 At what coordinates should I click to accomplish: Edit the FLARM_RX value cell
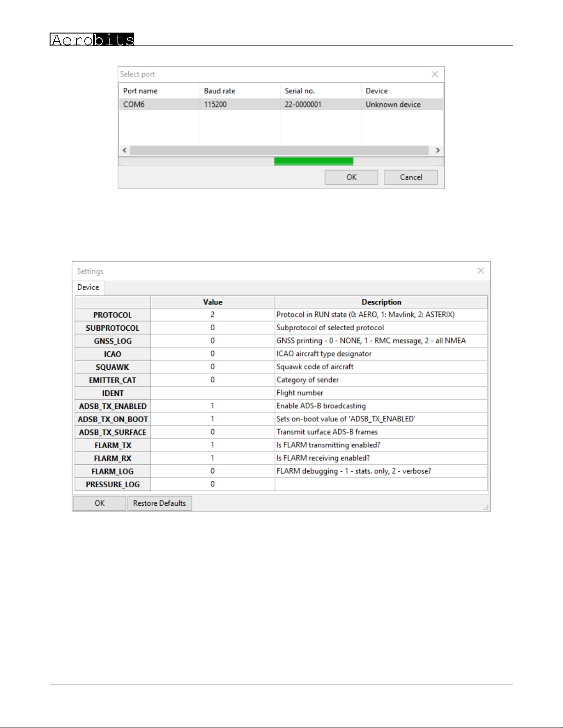coord(212,458)
